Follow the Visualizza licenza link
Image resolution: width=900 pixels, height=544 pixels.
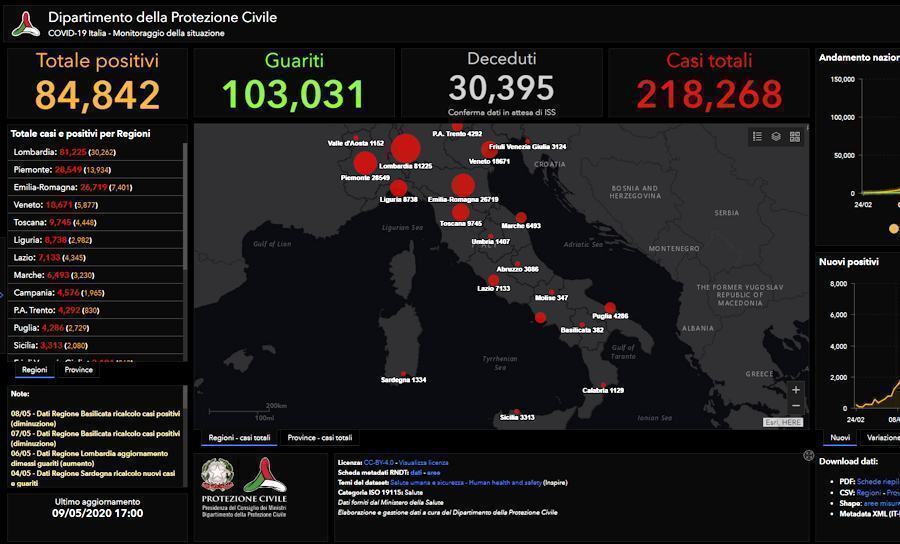(x=424, y=463)
